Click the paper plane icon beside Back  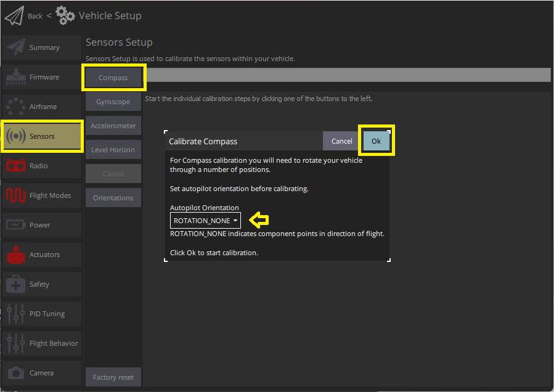click(x=14, y=15)
